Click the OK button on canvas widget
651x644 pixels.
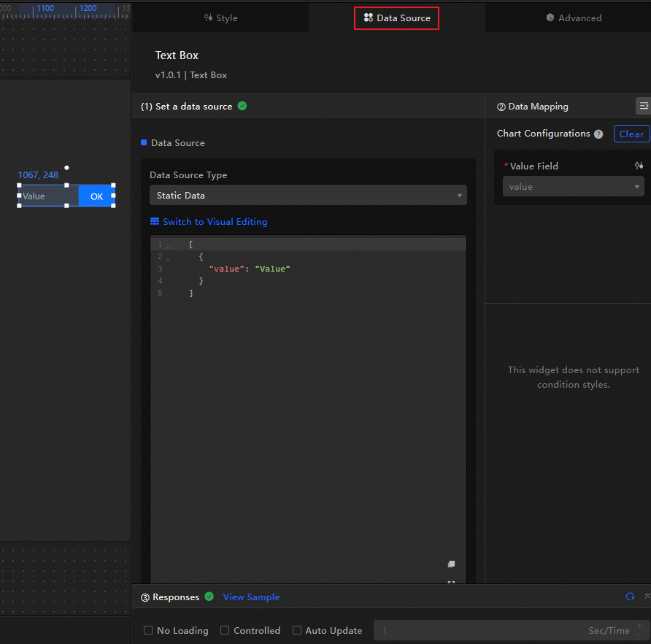[x=97, y=196]
